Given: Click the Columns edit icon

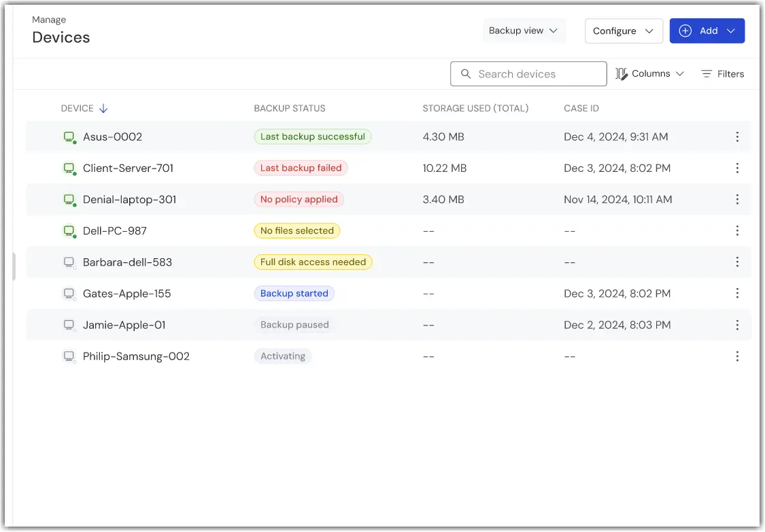Looking at the screenshot, I should tap(621, 73).
